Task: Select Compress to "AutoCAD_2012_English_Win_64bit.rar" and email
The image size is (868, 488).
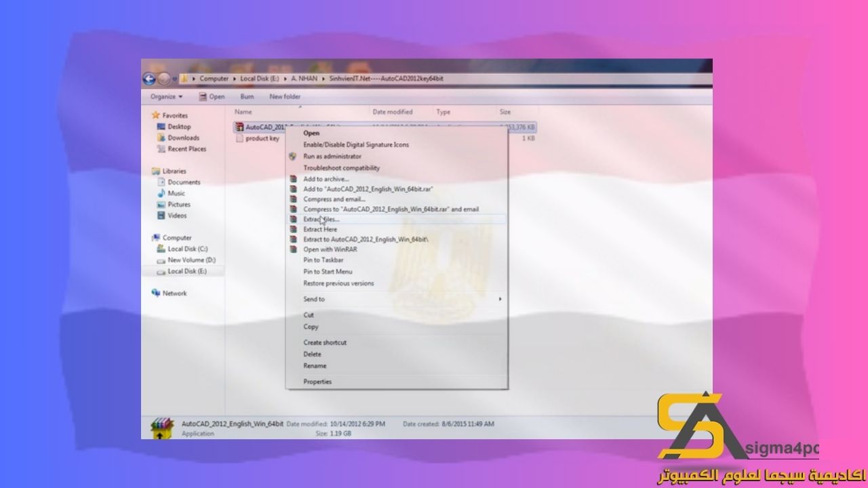Action: 391,209
